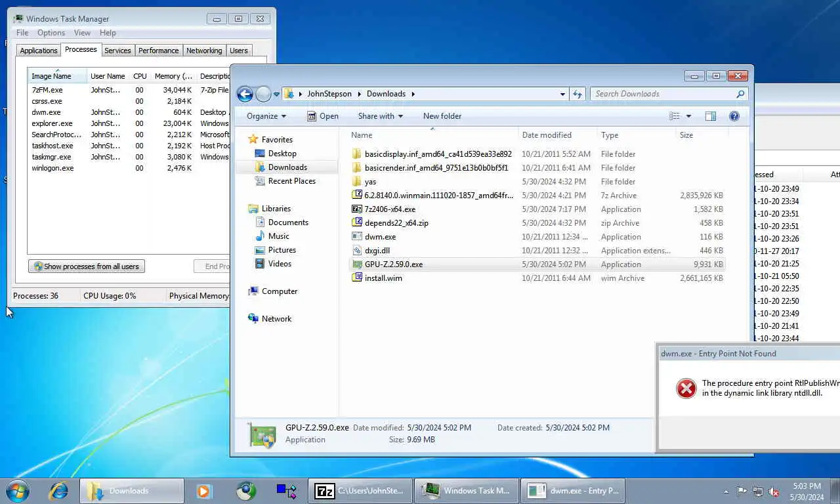Click the Back arrow in Explorer

[x=245, y=94]
